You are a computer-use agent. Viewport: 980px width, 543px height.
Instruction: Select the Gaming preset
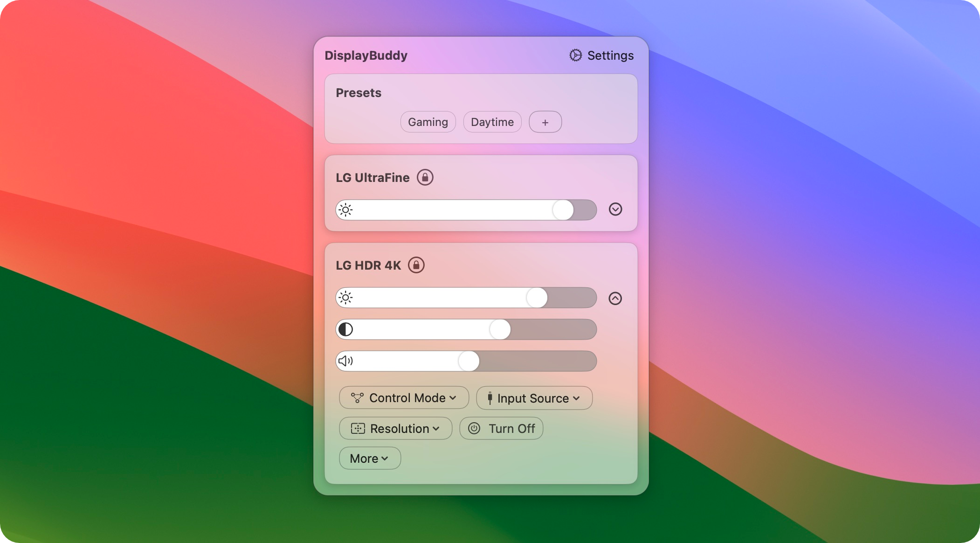tap(428, 122)
